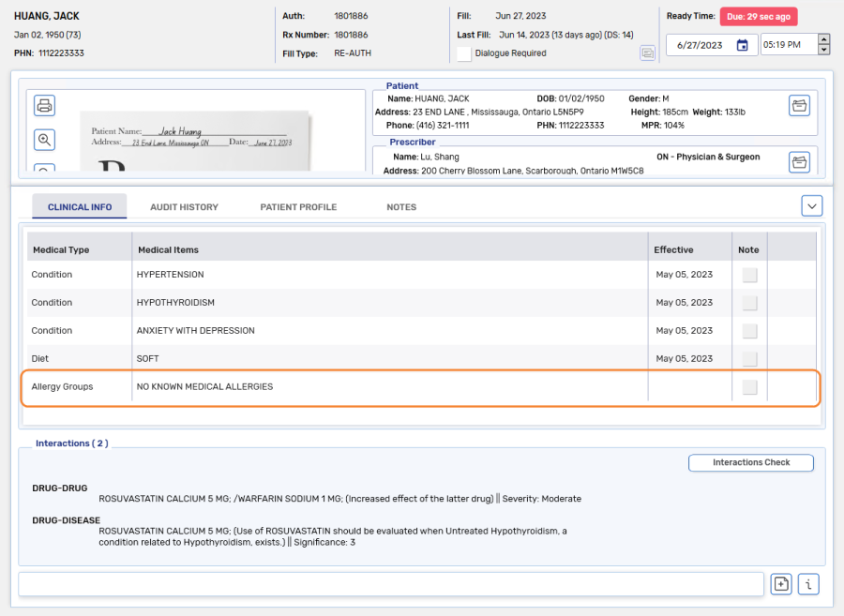This screenshot has height=616, width=844.
Task: Switch to the Audit History tab
Action: point(184,207)
